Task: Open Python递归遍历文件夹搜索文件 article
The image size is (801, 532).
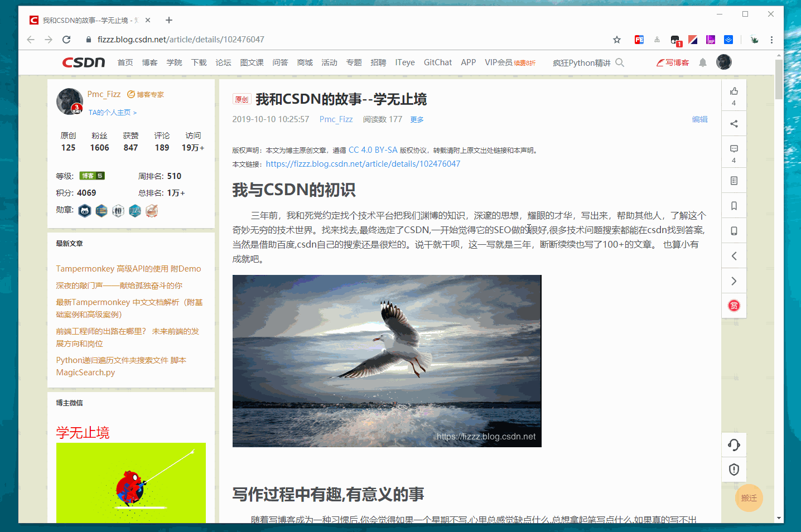Action: 122,366
